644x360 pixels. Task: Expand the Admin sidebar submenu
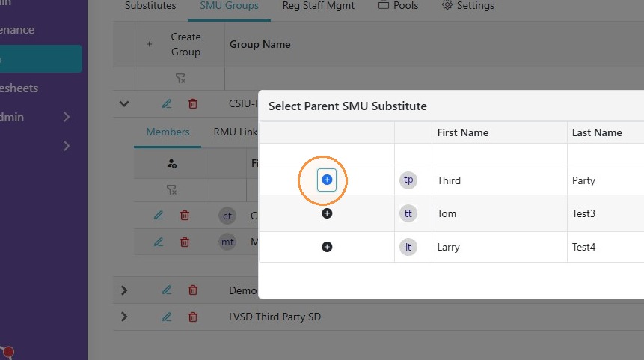tap(67, 117)
